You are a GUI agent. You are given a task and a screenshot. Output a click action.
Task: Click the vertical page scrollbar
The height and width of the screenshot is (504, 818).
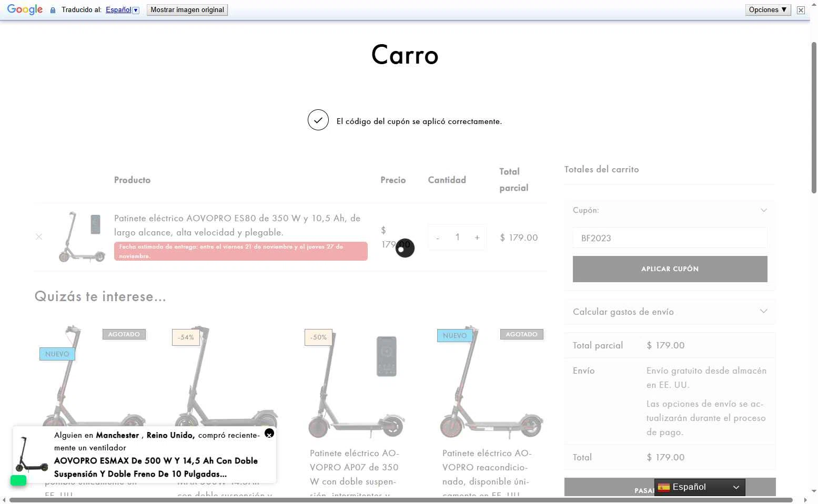tap(814, 118)
